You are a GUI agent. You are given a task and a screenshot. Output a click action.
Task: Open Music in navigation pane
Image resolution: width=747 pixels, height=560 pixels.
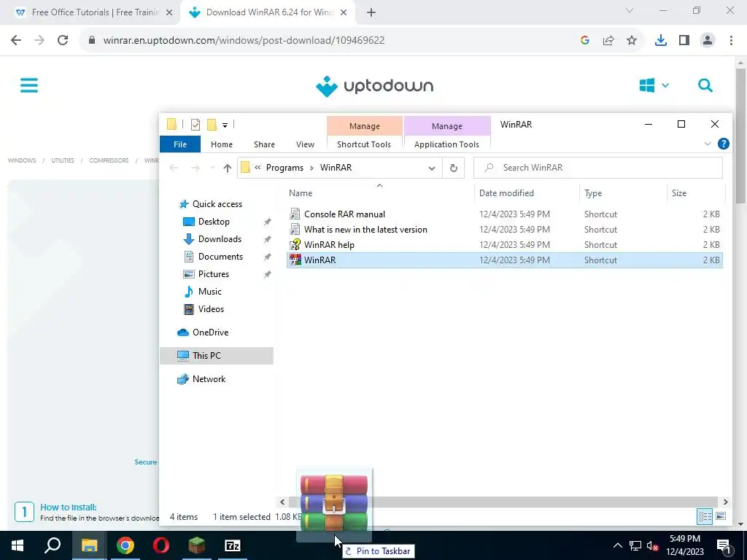coord(209,292)
